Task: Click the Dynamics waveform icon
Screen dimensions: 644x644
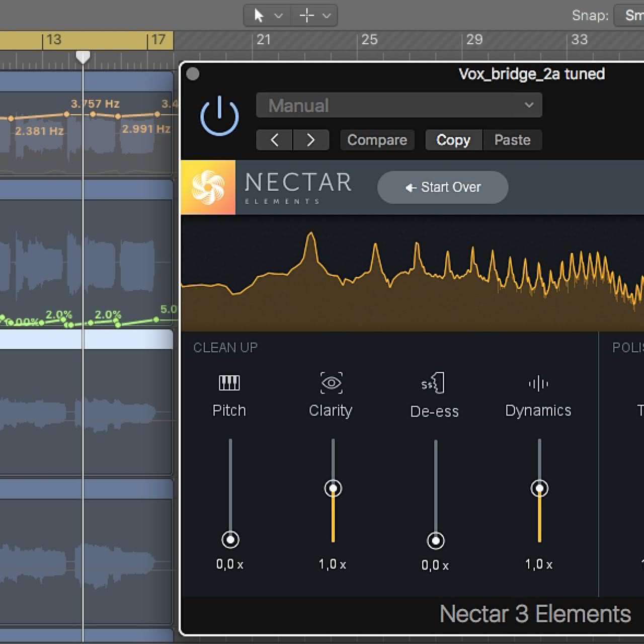Action: [538, 383]
